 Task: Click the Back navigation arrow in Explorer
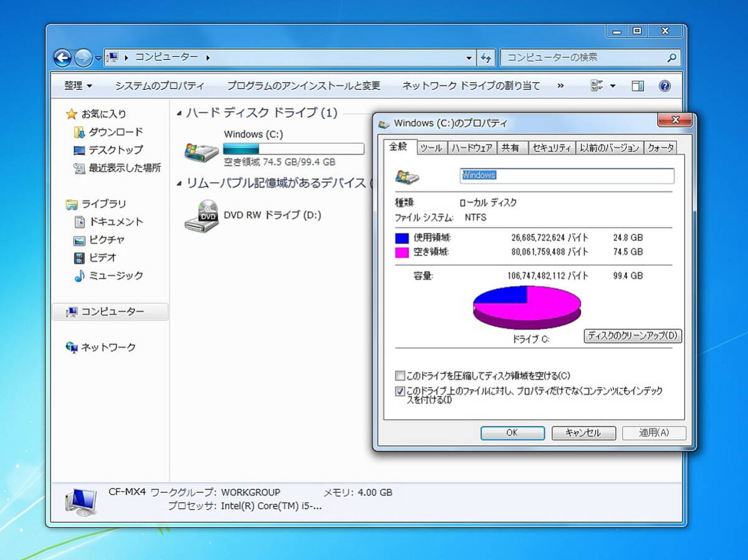coord(63,58)
